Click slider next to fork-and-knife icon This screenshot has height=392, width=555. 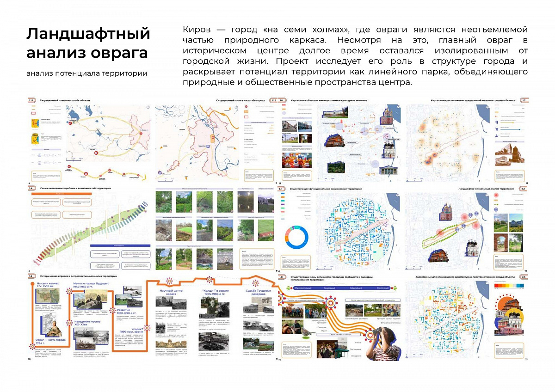512,122
